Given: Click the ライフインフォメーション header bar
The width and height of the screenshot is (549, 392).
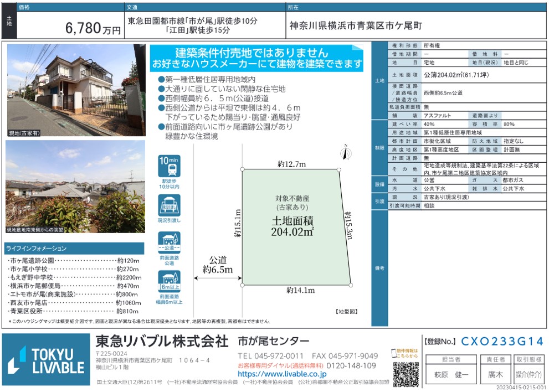Looking at the screenshot, I should (76, 249).
